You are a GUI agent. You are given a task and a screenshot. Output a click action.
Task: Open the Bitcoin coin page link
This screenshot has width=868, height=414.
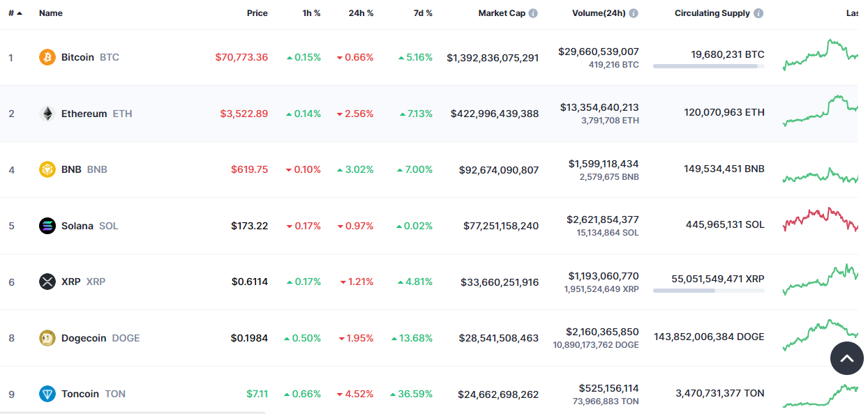[77, 57]
